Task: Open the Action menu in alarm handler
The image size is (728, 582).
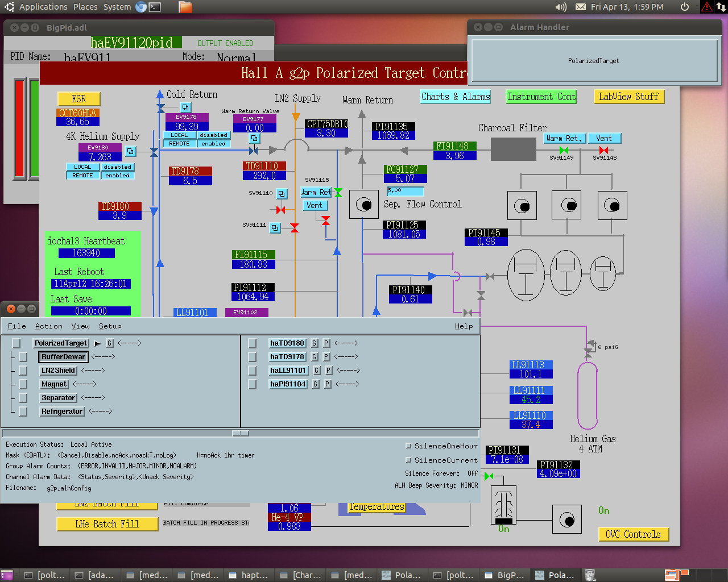Action: click(x=49, y=326)
